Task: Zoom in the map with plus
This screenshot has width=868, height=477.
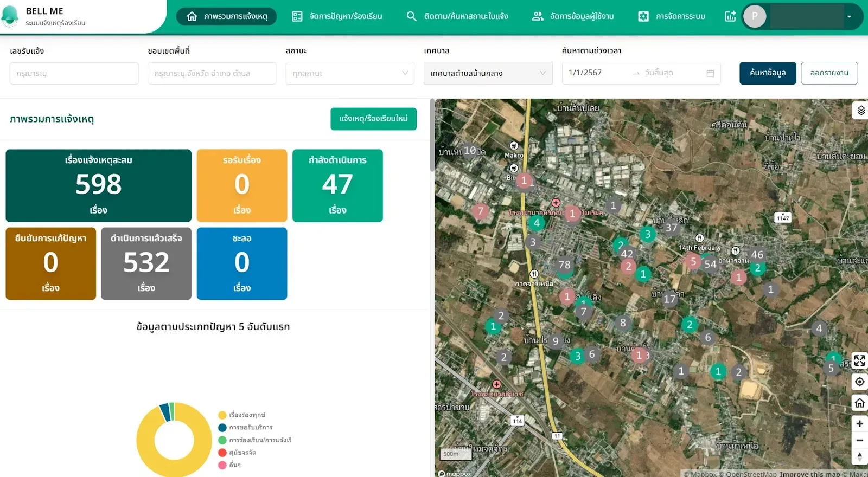Action: click(860, 423)
